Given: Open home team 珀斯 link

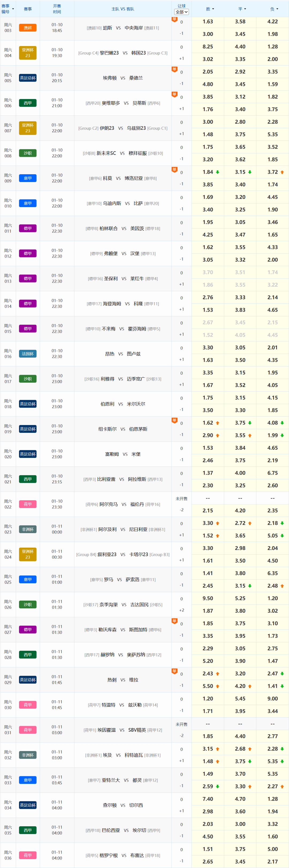Looking at the screenshot, I should click(x=108, y=28).
